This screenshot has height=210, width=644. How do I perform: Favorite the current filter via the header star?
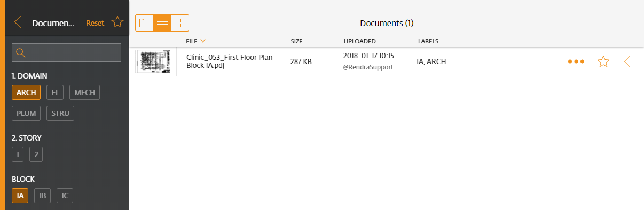(117, 22)
